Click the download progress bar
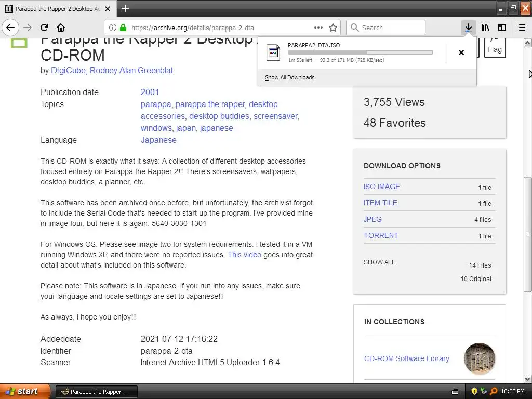 point(361,52)
